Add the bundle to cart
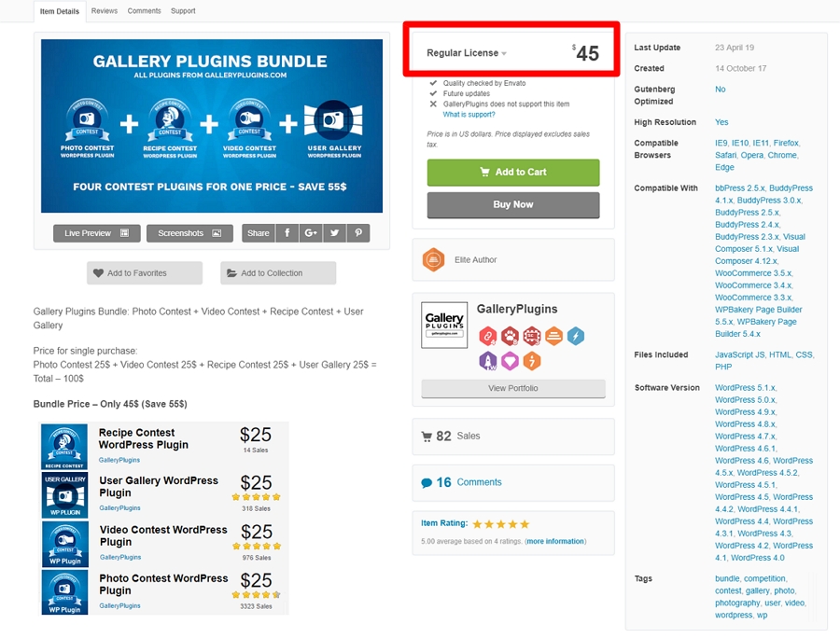Screen dimensions: 840x638 tap(513, 173)
